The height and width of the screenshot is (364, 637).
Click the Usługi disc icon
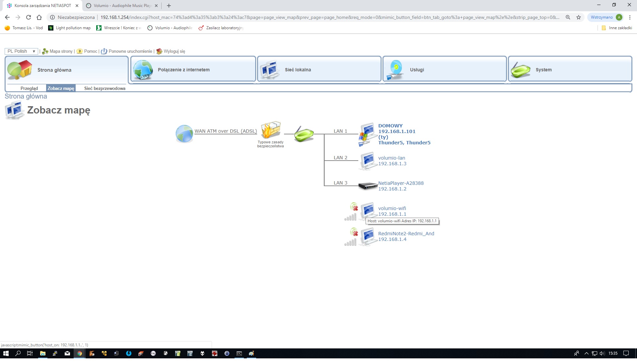tap(395, 70)
